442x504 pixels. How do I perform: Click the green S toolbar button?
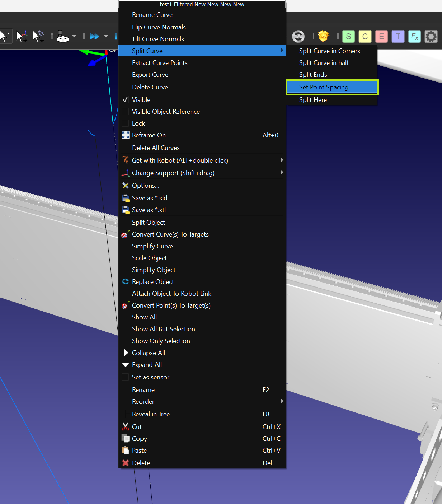[348, 36]
